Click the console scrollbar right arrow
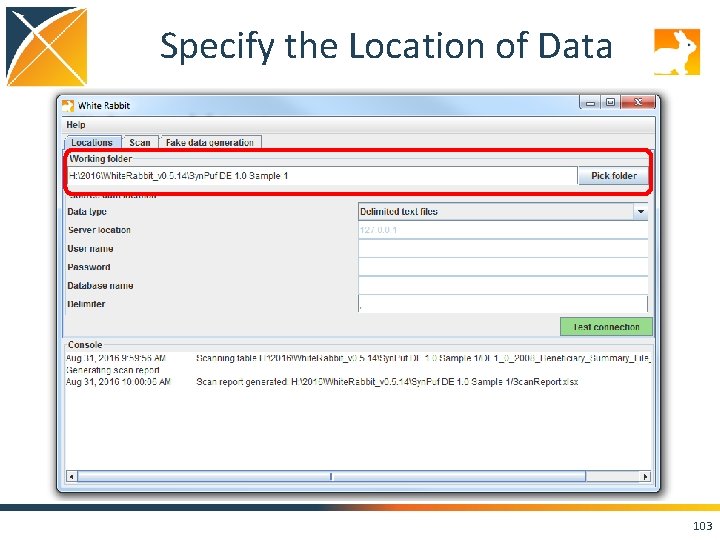The image size is (720, 540). (x=646, y=477)
